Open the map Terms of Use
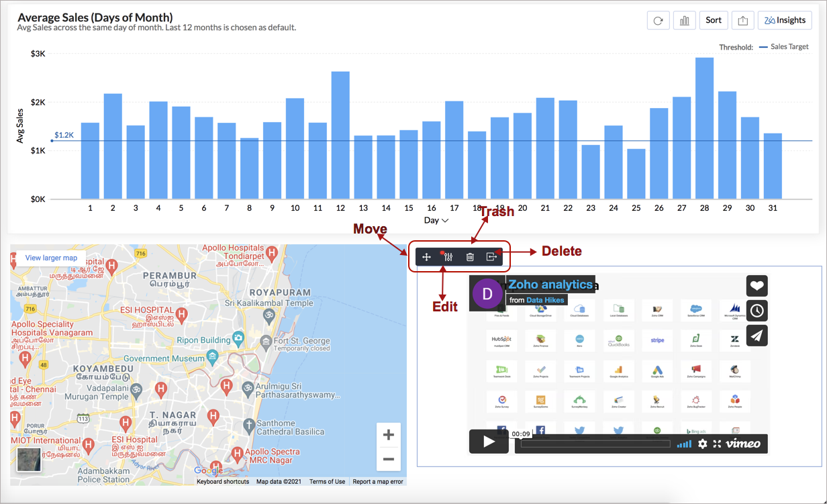This screenshot has height=504, width=827. coord(327,482)
